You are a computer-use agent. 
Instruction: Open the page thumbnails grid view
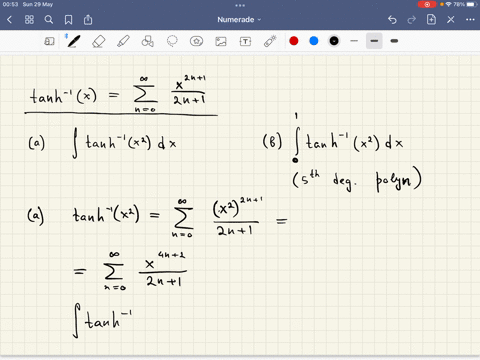coord(29,20)
